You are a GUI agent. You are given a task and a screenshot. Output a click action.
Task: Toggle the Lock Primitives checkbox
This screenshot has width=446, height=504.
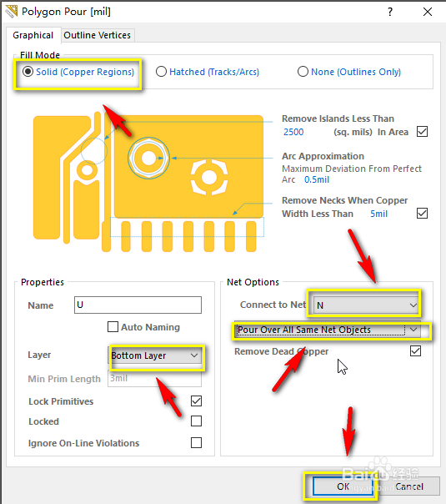196,401
